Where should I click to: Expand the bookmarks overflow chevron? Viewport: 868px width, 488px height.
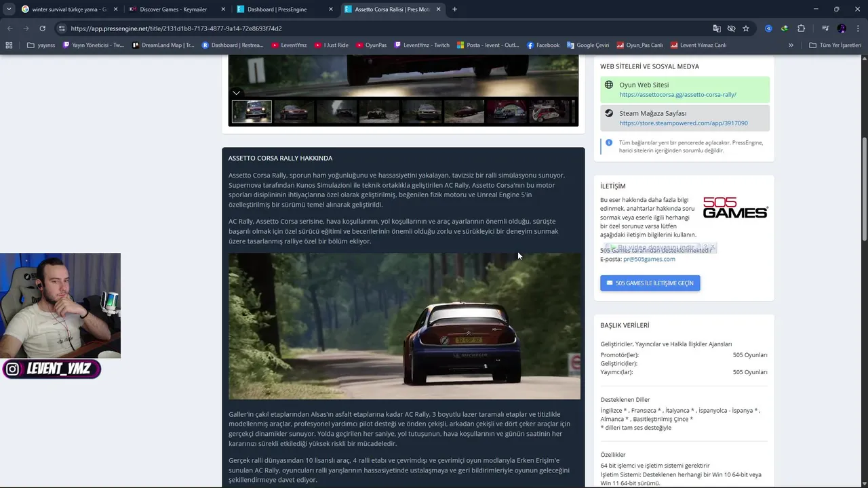(791, 45)
